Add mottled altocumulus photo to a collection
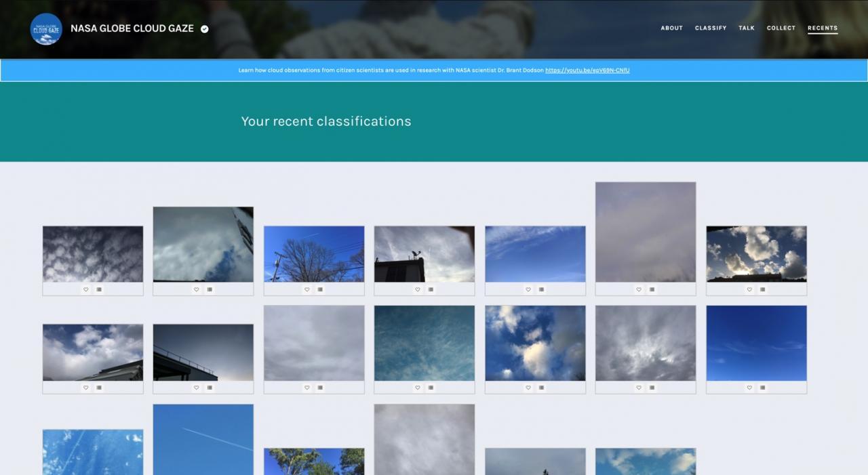Screen dimensions: 868x475 tap(99, 289)
